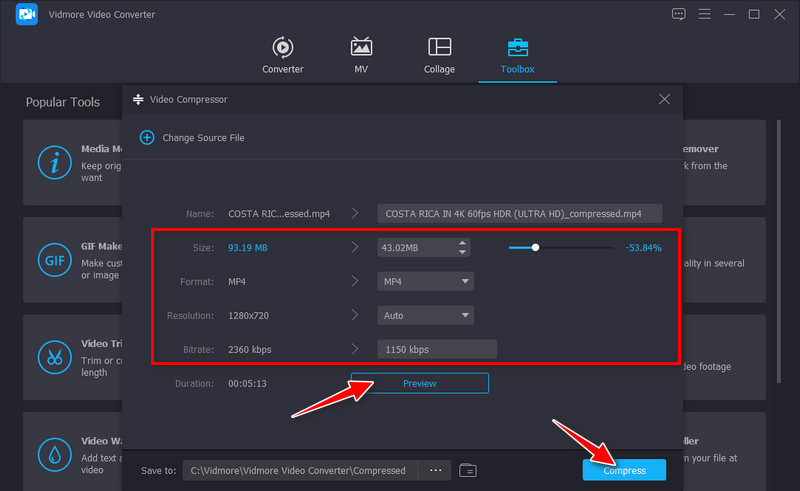Open the GIF Maker tool icon

click(53, 261)
